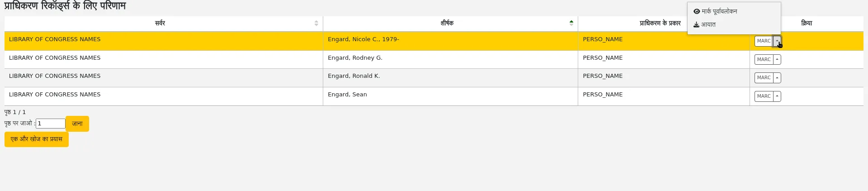Click the क्रिया column header
Viewport: 868px width, 191px height.
tap(807, 23)
